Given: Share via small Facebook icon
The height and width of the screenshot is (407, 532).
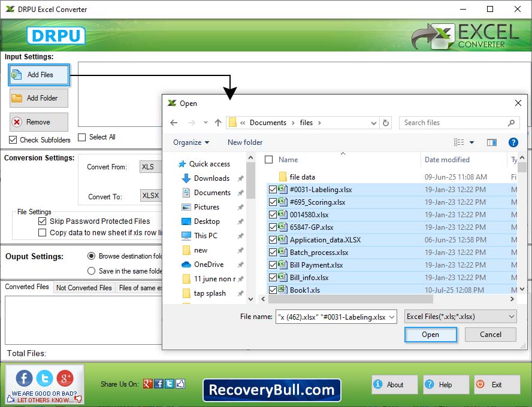Looking at the screenshot, I should click(159, 384).
